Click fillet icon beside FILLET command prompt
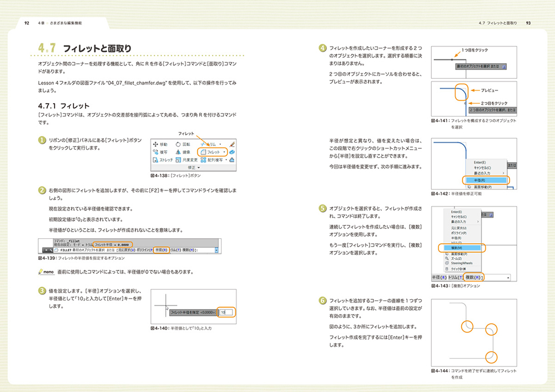Screen dimensions: 555x392 (x=56, y=250)
